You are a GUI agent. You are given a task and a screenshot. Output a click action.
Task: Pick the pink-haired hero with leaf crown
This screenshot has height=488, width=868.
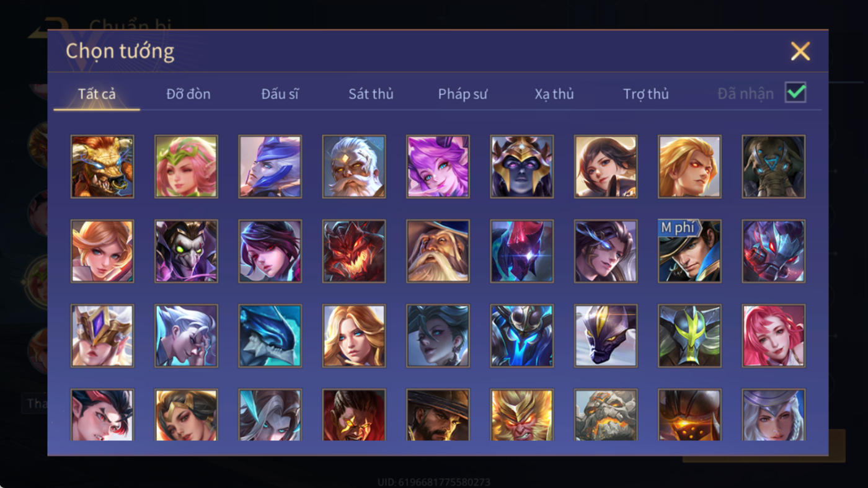(186, 167)
